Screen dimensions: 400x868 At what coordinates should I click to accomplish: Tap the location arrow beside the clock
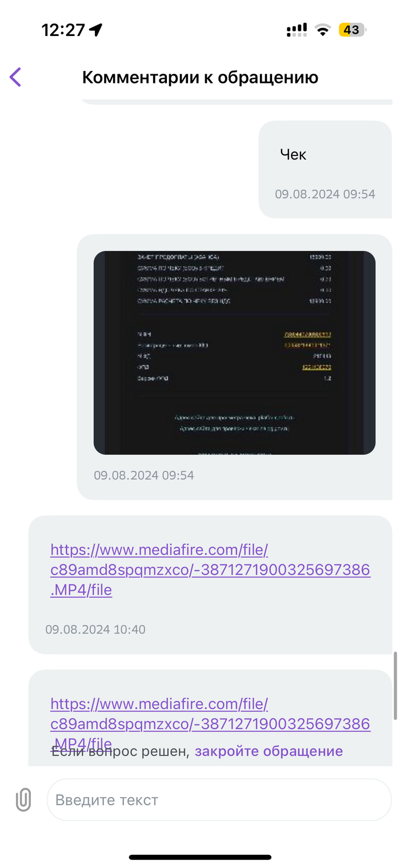click(x=96, y=30)
